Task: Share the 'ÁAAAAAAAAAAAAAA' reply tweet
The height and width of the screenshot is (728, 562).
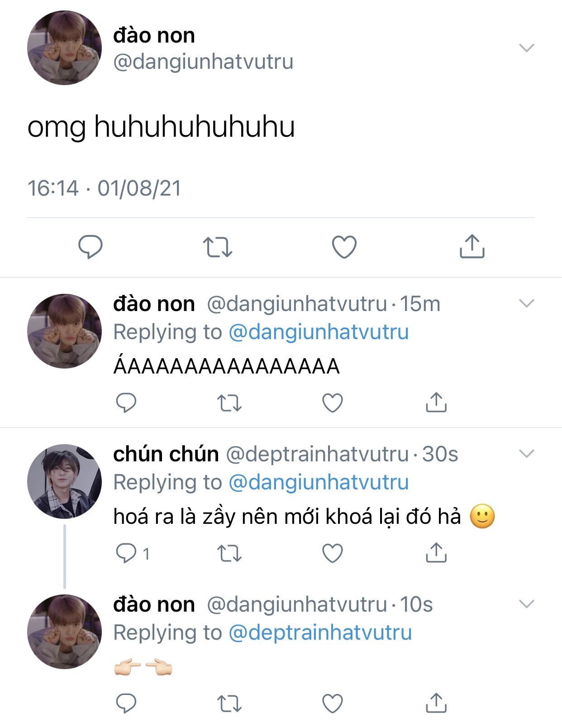Action: tap(436, 402)
